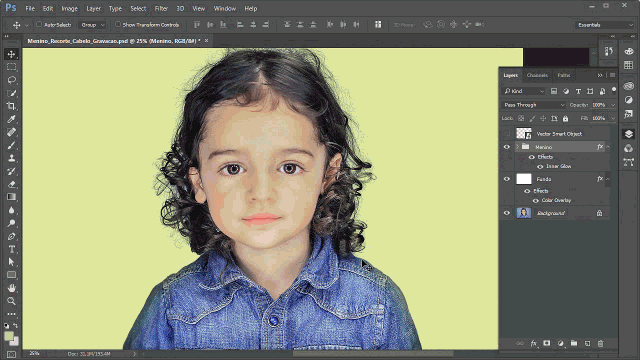This screenshot has width=640, height=360.
Task: Create a new group folder
Action: point(574,344)
